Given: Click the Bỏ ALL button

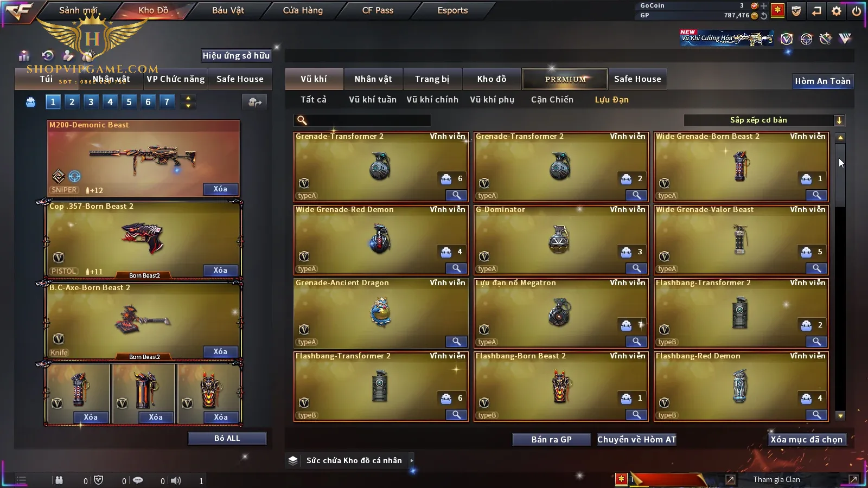Looking at the screenshot, I should [x=227, y=438].
